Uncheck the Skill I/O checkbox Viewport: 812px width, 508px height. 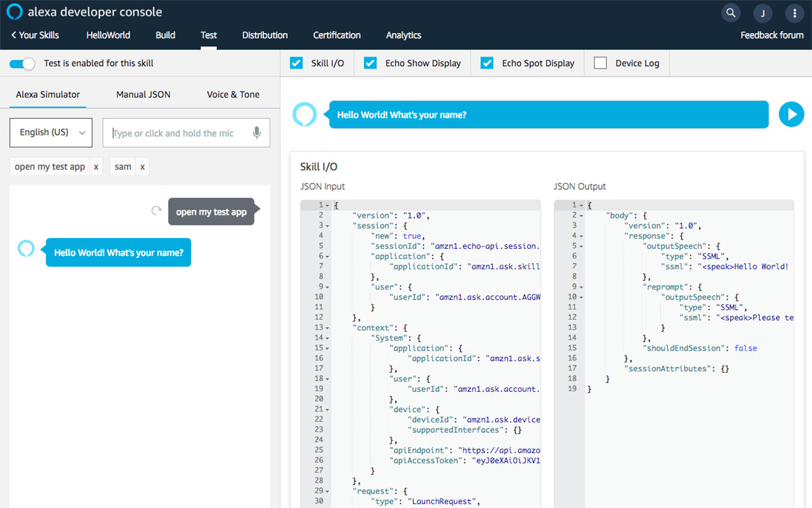[296, 63]
